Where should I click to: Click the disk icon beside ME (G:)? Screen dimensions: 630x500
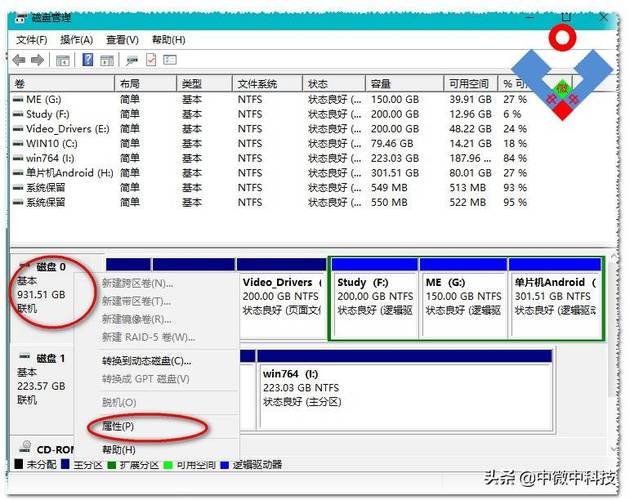pyautogui.click(x=18, y=99)
